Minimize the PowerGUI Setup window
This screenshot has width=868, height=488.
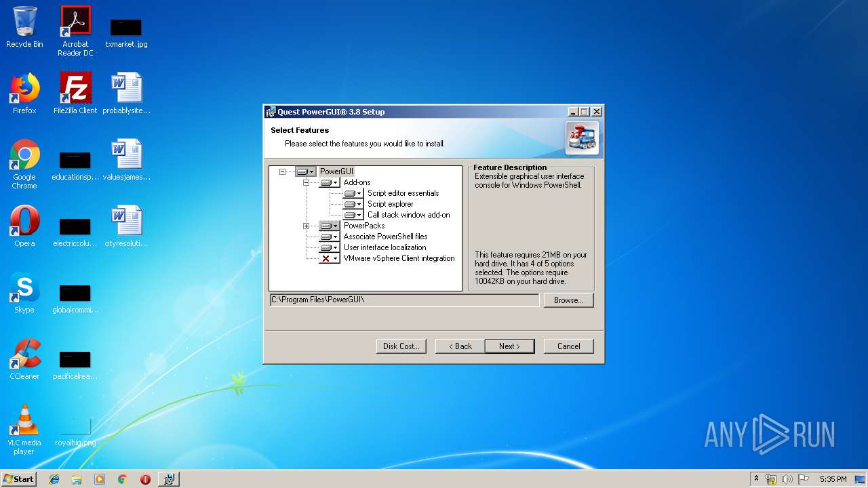tap(573, 112)
